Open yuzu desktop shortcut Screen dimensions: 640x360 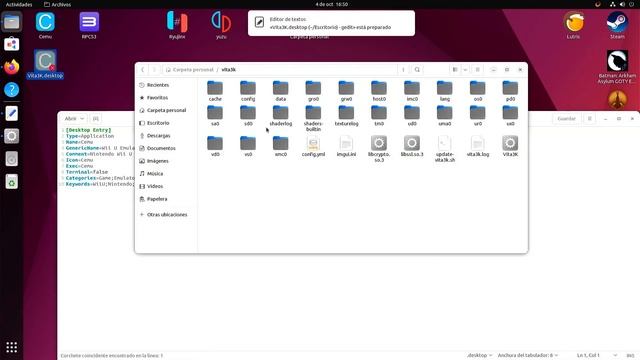221,25
